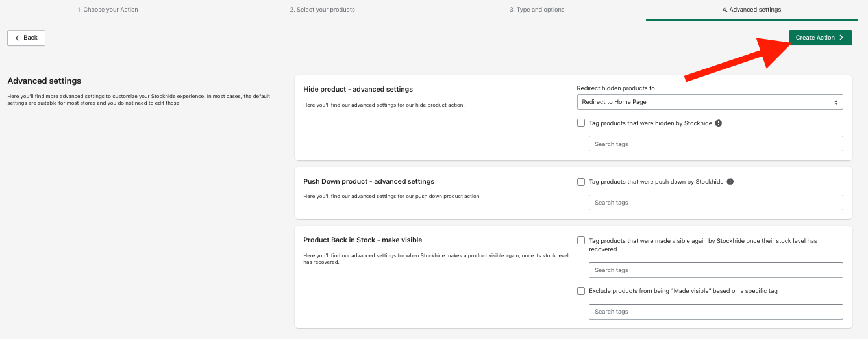
Task: Click the left chevron in the Back button
Action: coord(17,38)
